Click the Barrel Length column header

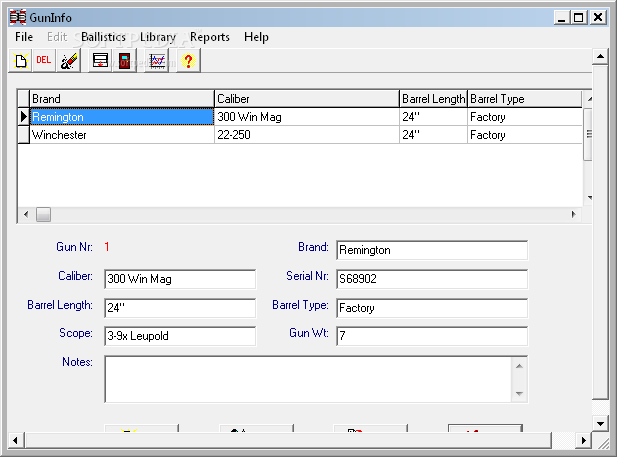(x=433, y=98)
